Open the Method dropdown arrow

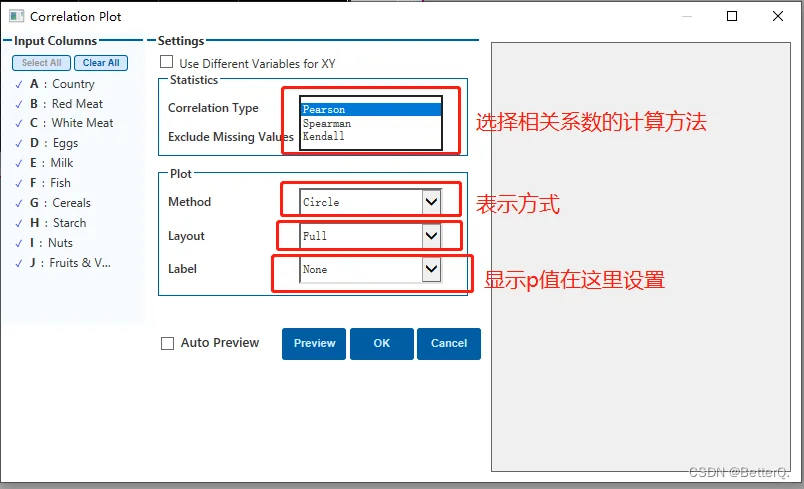pyautogui.click(x=432, y=202)
